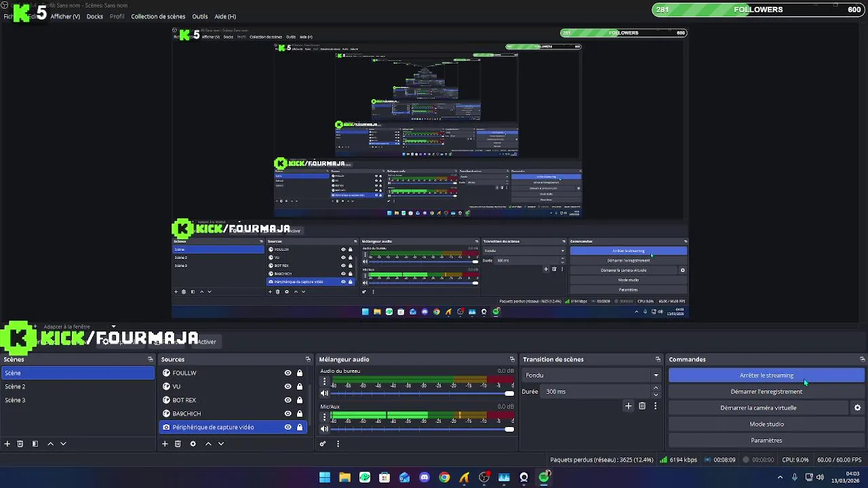Open advanced audio properties gears icon
The height and width of the screenshot is (488, 868).
(x=323, y=444)
